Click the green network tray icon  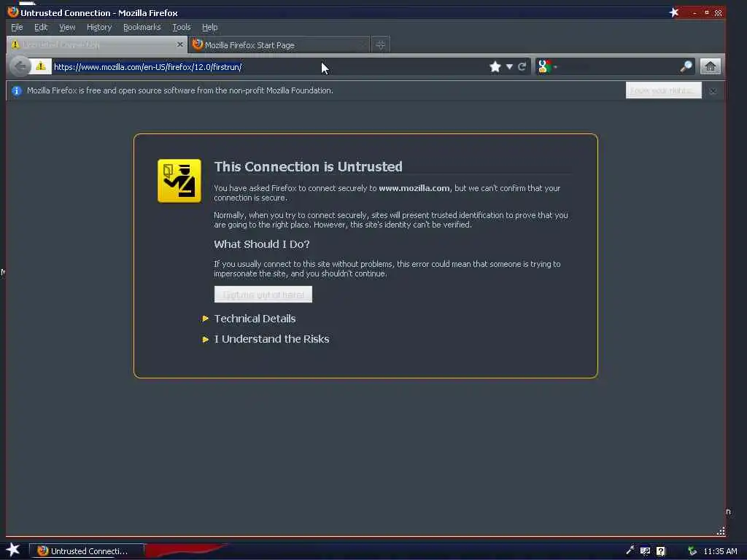[692, 551]
